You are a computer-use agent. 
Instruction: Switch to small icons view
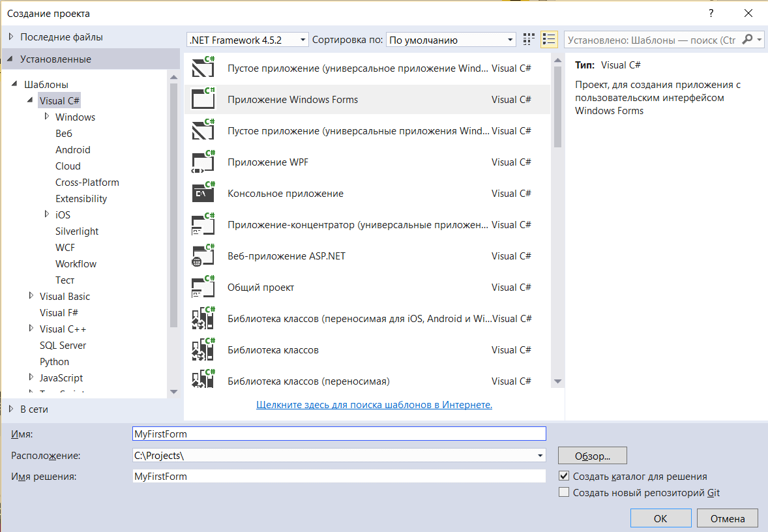pos(529,40)
